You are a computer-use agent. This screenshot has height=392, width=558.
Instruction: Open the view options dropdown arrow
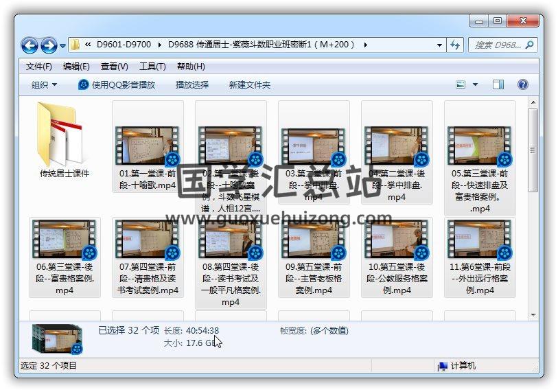(475, 84)
